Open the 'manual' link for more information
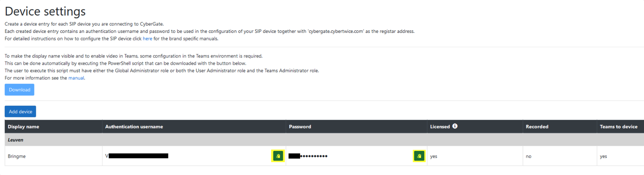644x175 pixels. click(x=76, y=78)
